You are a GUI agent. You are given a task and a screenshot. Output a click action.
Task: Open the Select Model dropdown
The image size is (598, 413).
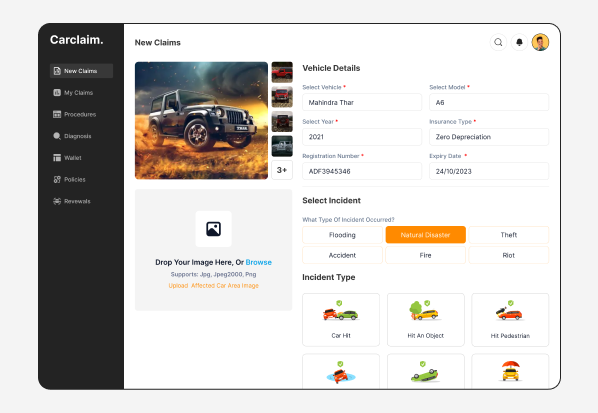[x=489, y=102]
